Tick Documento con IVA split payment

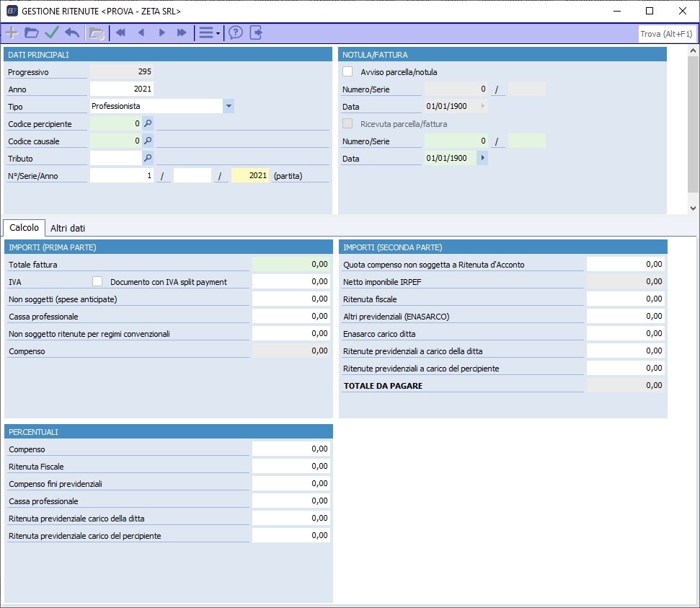coord(97,281)
